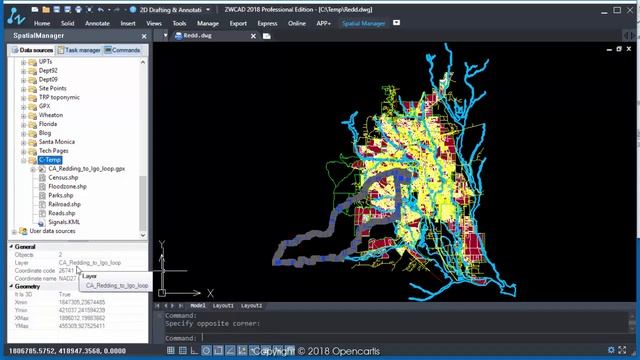
Task: Open the 2D Drafting & Annotation workspace dropdown
Action: point(208,9)
